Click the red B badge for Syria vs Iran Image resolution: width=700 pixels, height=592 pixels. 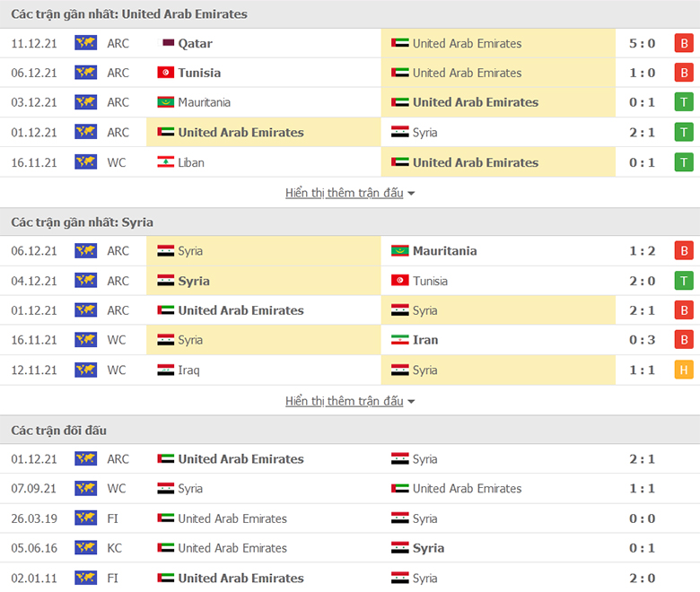click(684, 340)
